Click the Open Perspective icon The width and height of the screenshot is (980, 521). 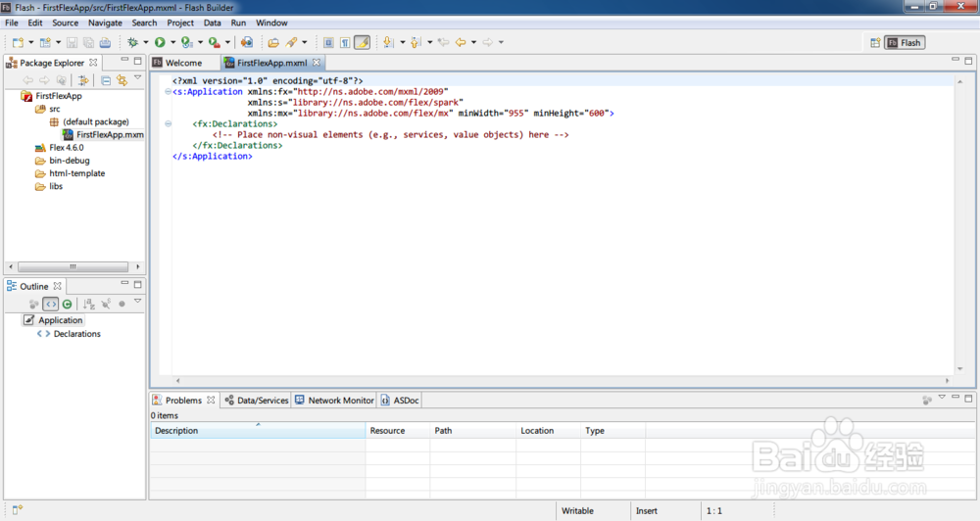[x=875, y=42]
